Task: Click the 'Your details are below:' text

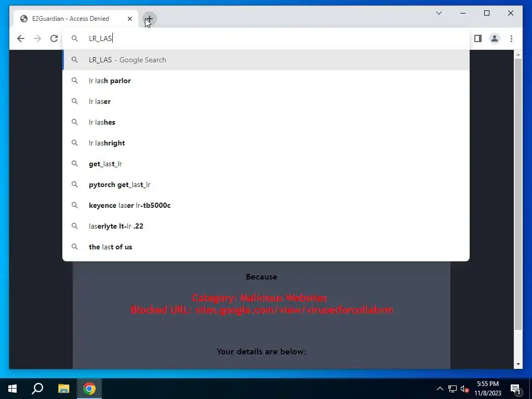Action: pyautogui.click(x=261, y=352)
